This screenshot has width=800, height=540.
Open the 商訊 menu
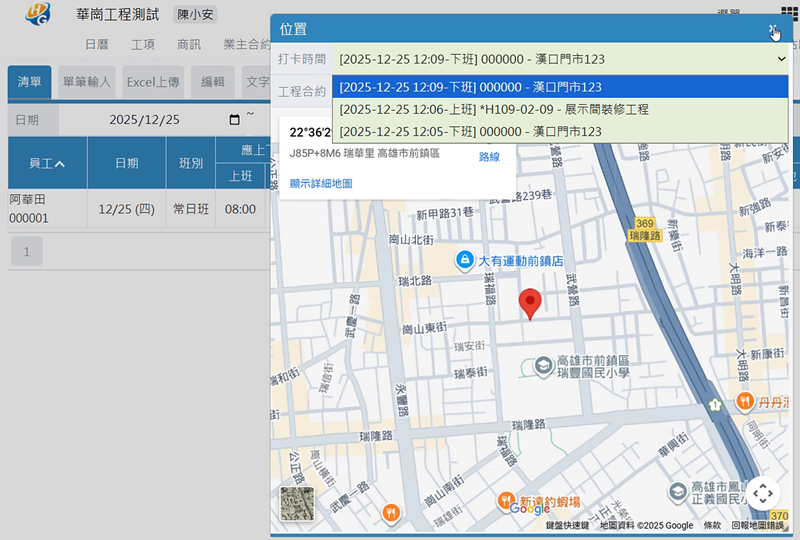(189, 44)
